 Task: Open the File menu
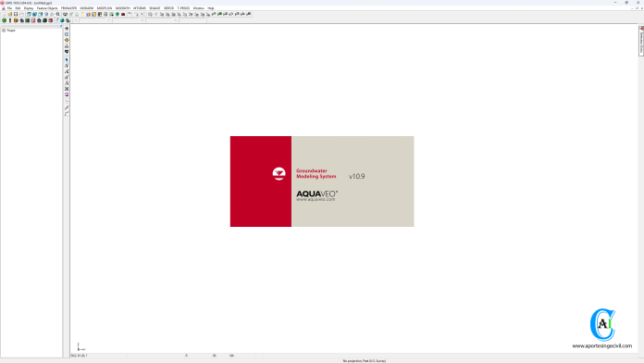9,8
